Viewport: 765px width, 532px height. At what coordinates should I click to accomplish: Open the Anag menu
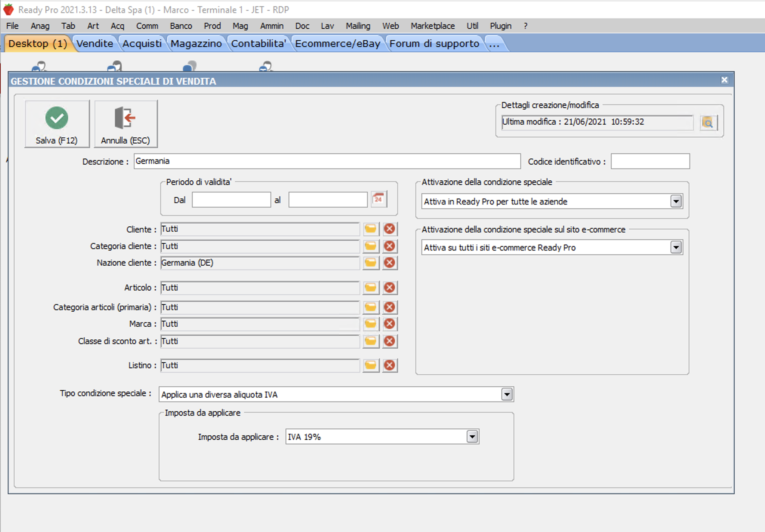(x=40, y=26)
